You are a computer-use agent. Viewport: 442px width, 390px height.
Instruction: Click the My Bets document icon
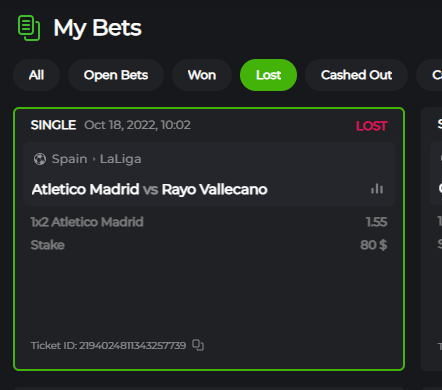pyautogui.click(x=29, y=28)
